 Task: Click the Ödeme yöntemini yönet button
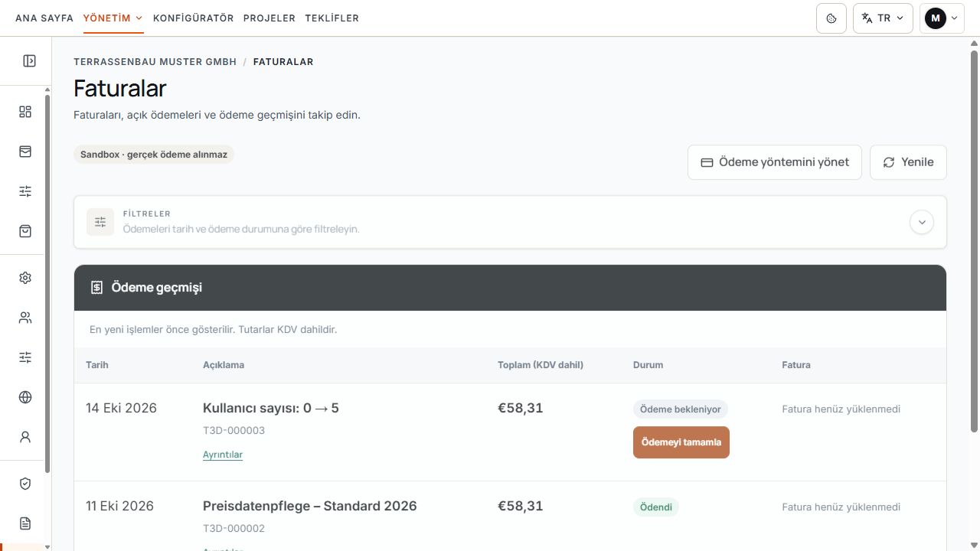point(775,162)
